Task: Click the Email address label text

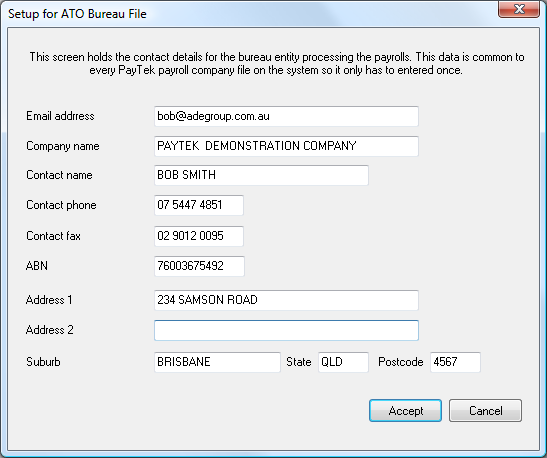Action: (60, 116)
